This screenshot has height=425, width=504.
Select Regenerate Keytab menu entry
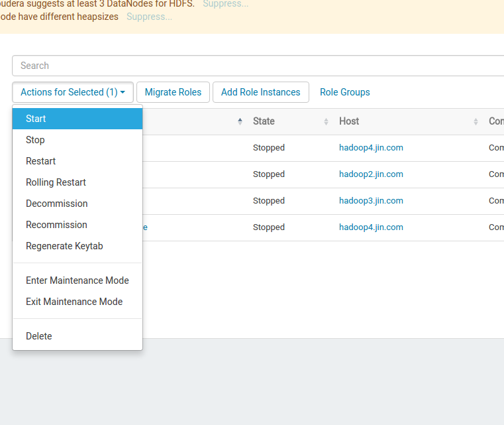[x=77, y=246]
